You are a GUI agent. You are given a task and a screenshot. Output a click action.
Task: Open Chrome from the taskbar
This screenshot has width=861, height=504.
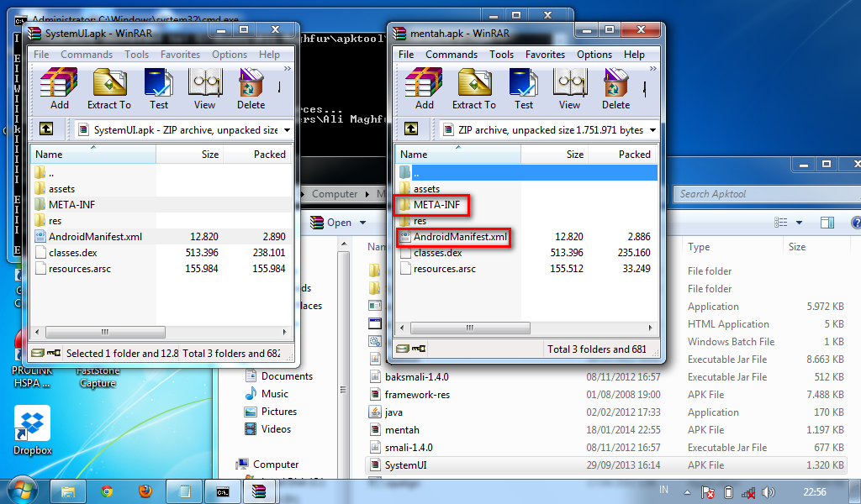point(107,491)
